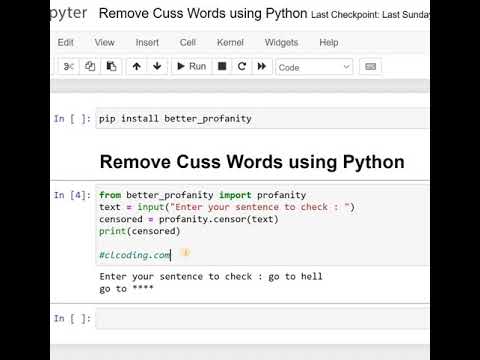480x360 pixels.
Task: Run the selected cell
Action: (192, 67)
